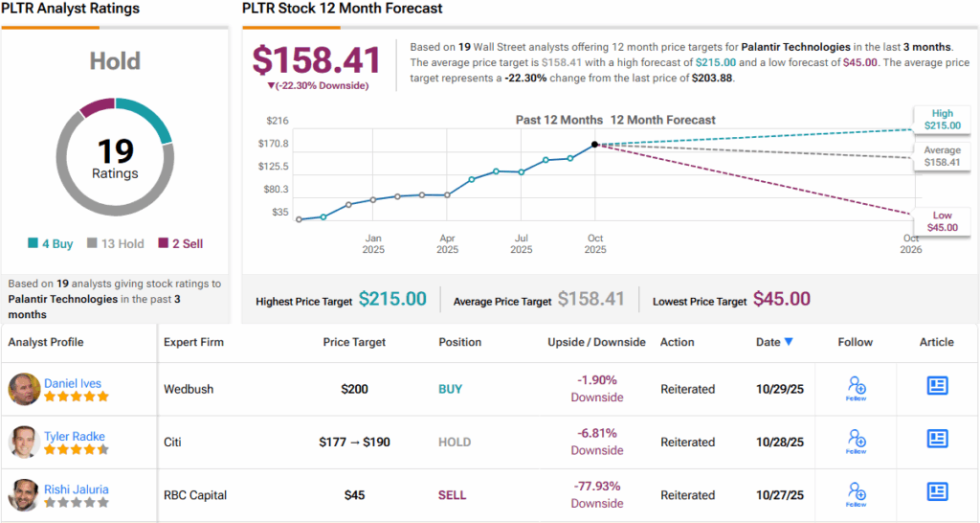This screenshot has height=523, width=980.
Task: Open Rishi Jaluria analyst profile link
Action: pos(78,489)
